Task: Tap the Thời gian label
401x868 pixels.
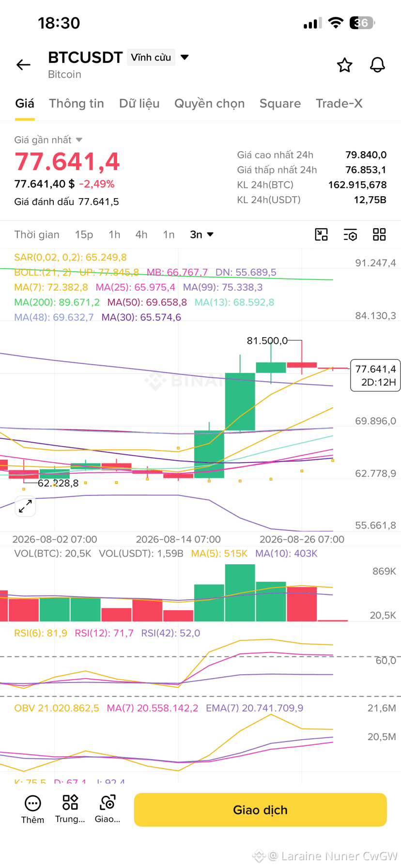Action: (x=37, y=234)
